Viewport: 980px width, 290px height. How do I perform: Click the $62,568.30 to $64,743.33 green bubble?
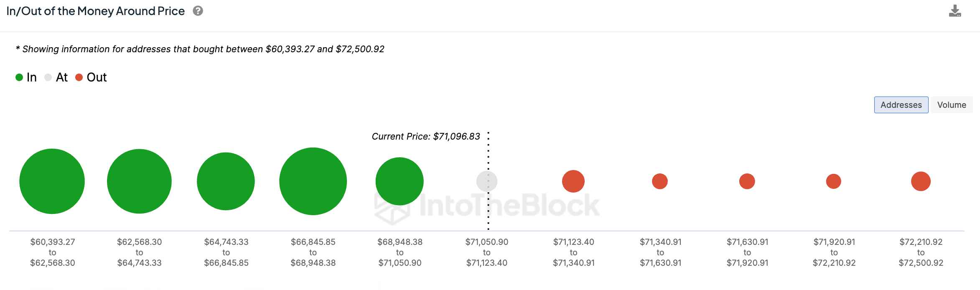[139, 181]
